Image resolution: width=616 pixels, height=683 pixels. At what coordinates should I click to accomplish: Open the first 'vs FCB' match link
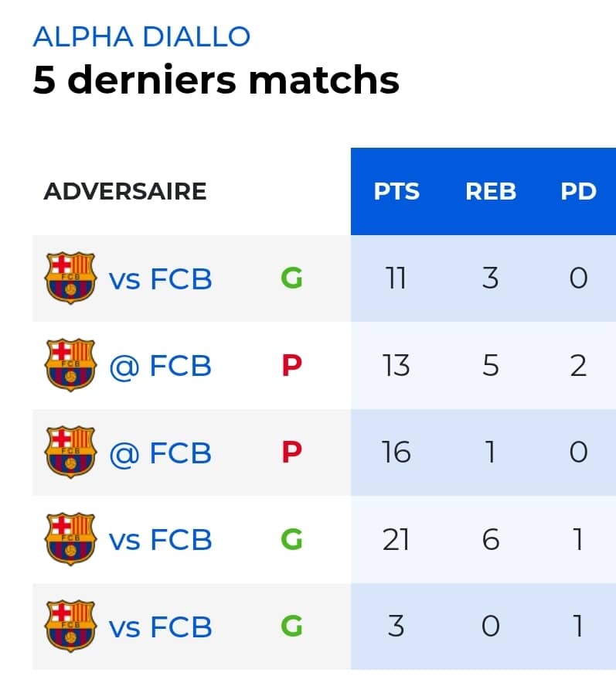[x=160, y=278]
